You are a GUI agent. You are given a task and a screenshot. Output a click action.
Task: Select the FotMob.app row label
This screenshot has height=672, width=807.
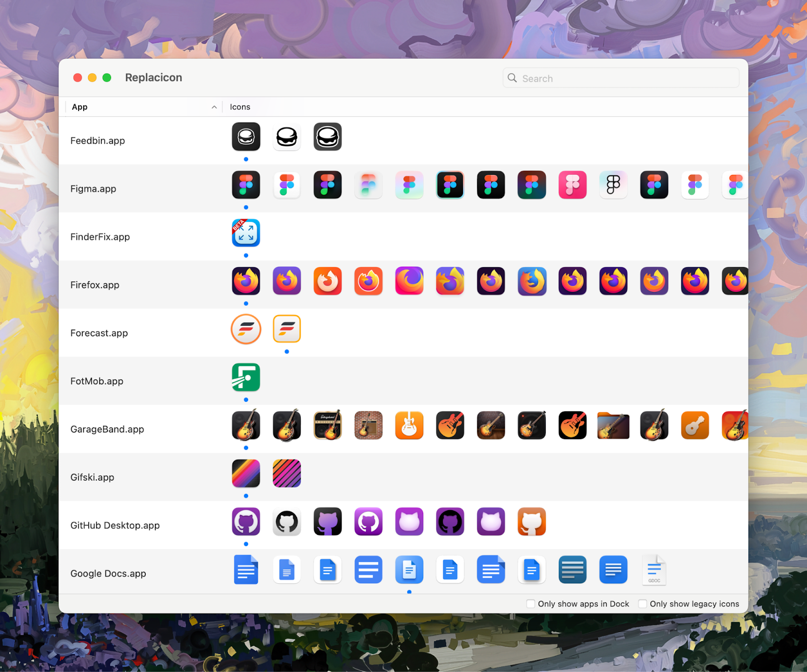point(97,381)
